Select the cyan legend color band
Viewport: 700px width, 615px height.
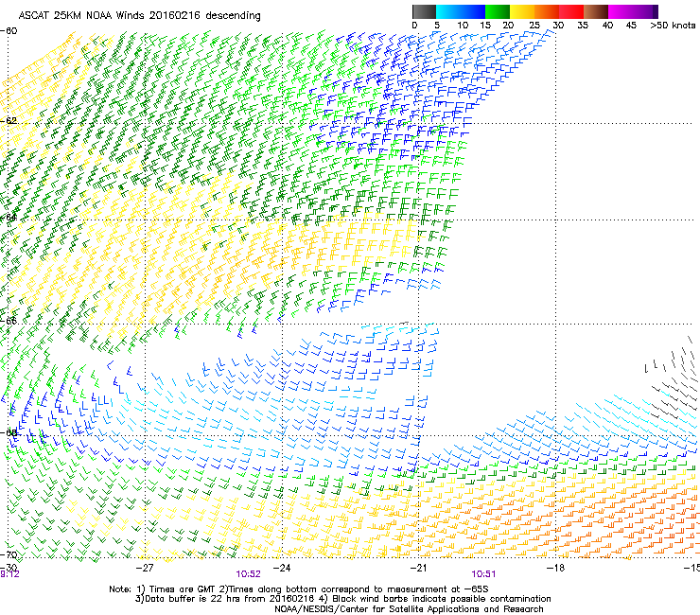coord(447,11)
